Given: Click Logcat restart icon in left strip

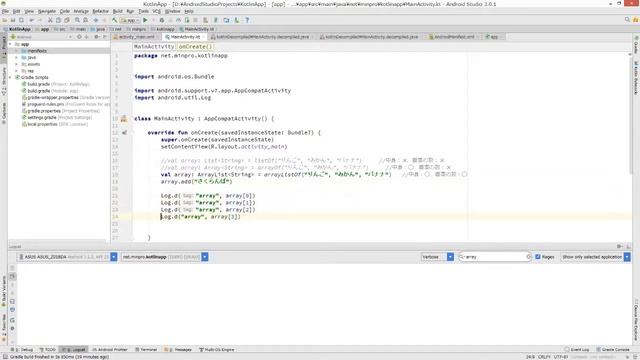Looking at the screenshot, I should click(x=12, y=320).
